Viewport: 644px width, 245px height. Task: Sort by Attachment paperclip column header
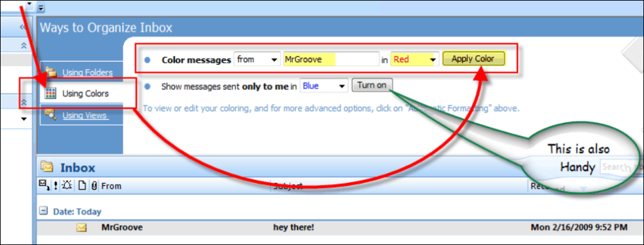click(x=94, y=186)
